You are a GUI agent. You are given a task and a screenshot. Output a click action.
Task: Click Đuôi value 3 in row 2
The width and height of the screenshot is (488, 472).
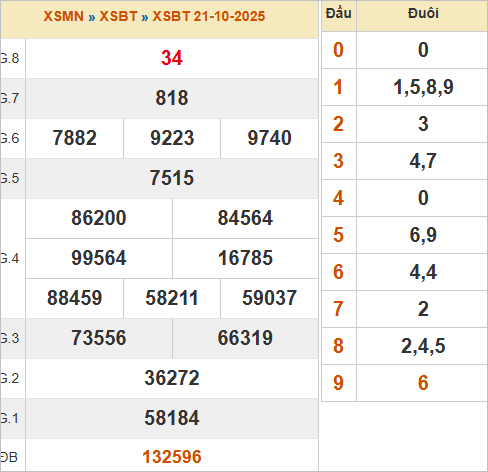click(x=423, y=124)
